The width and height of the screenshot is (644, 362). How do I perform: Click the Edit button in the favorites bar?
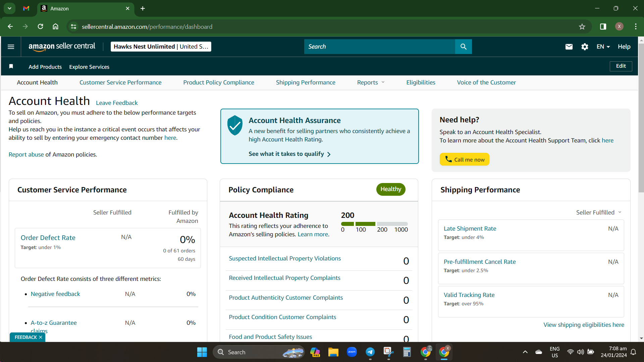click(x=621, y=66)
